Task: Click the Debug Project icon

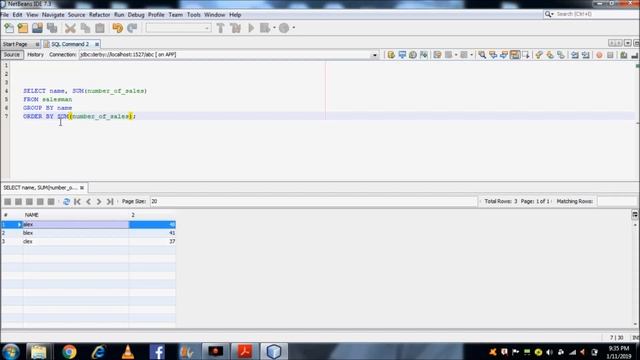Action: [265, 28]
